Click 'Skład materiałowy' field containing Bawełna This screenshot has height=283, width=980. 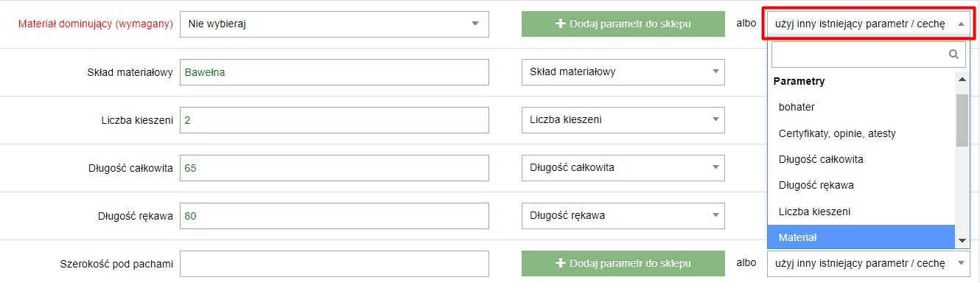click(x=335, y=72)
